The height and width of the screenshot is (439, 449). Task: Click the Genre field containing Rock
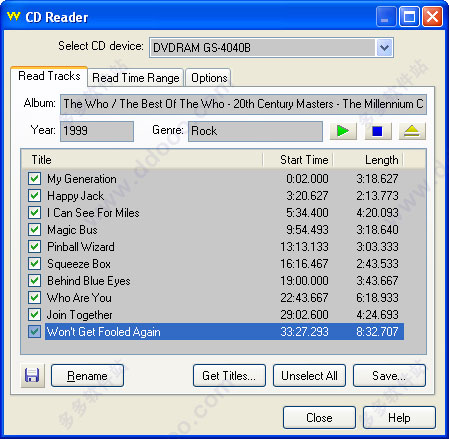255,131
